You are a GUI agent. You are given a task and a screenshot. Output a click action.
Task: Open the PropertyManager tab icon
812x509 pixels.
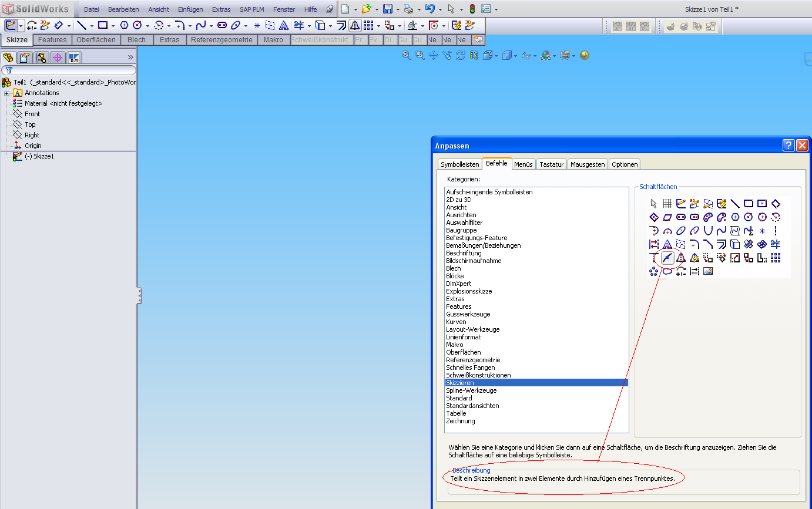coord(24,58)
